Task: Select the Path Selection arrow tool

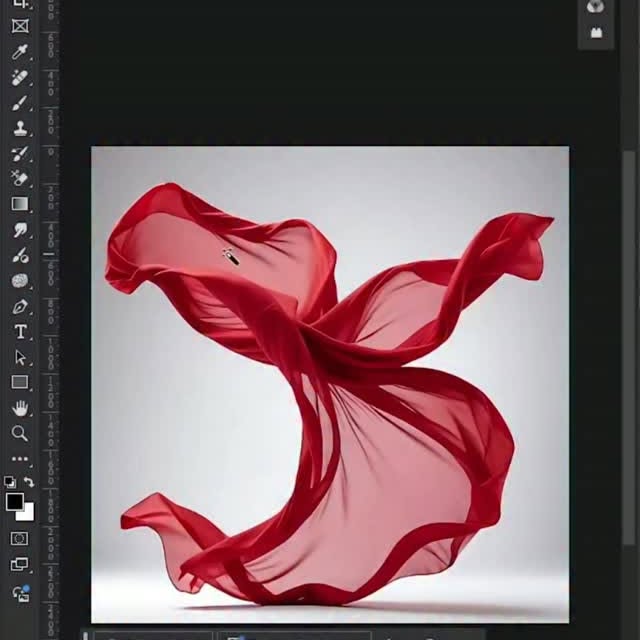Action: point(20,357)
